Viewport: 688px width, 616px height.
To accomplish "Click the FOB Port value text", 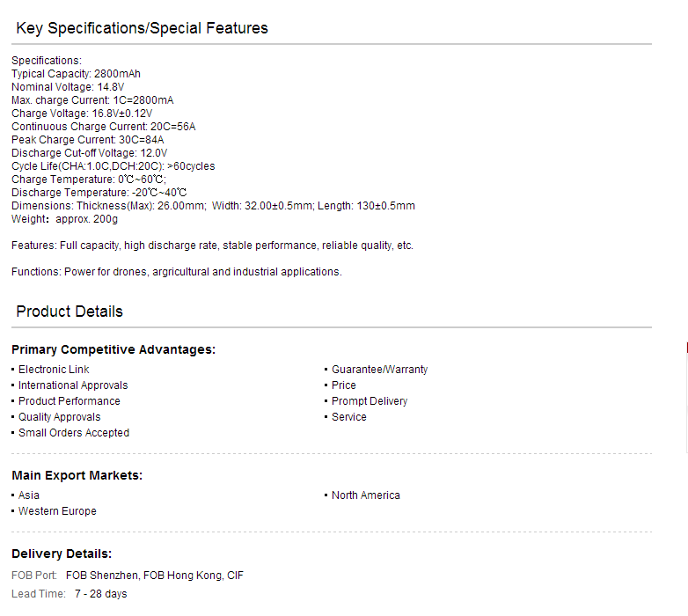I will tap(155, 576).
